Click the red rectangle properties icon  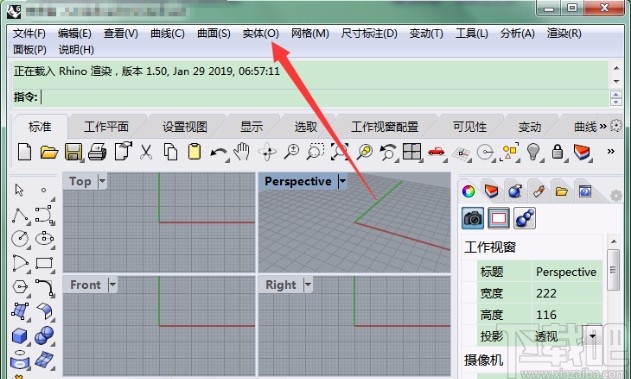(499, 218)
